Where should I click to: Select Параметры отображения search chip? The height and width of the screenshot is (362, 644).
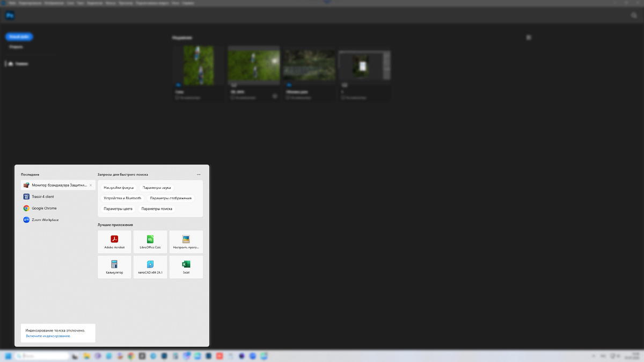pyautogui.click(x=171, y=198)
